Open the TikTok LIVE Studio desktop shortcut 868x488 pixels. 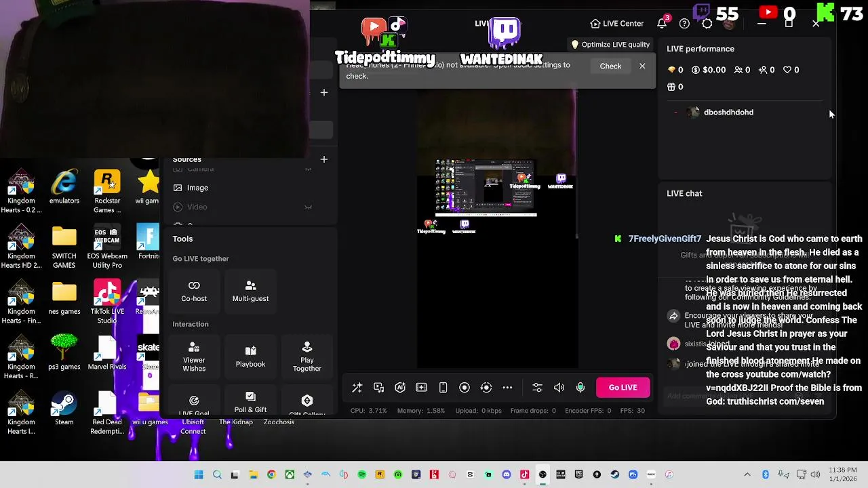(107, 303)
